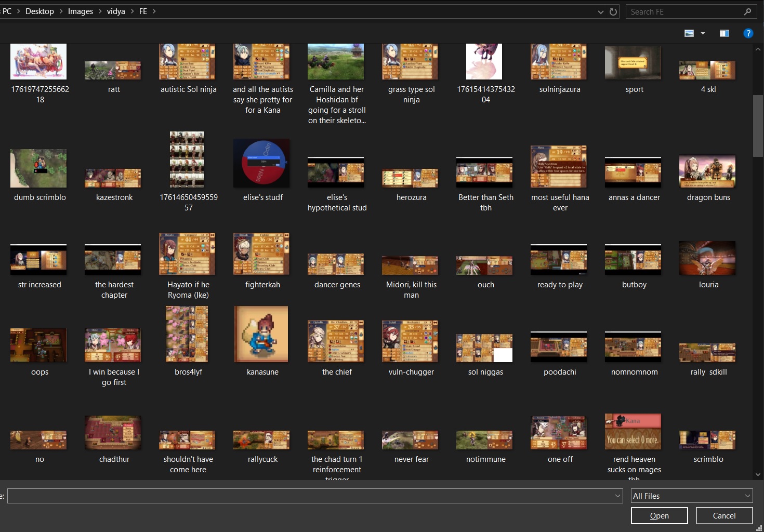Expand the address bar history dropdown
Image resolution: width=764 pixels, height=532 pixels.
[601, 11]
